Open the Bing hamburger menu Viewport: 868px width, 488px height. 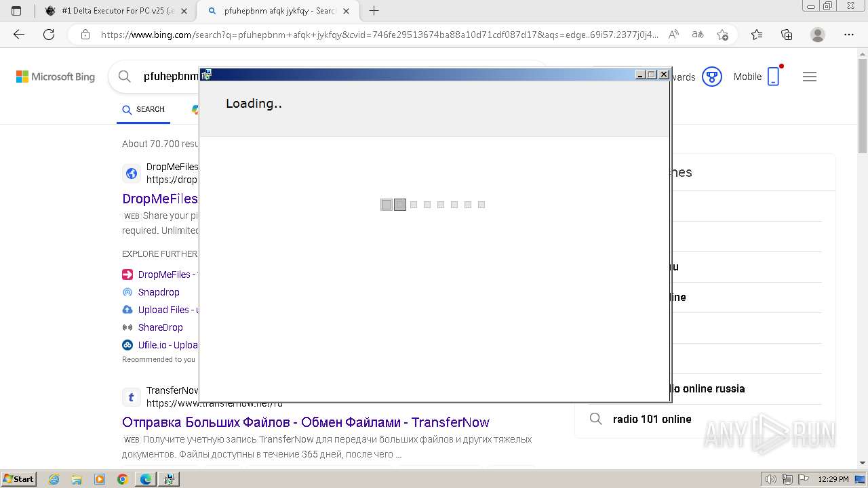pyautogui.click(x=809, y=77)
